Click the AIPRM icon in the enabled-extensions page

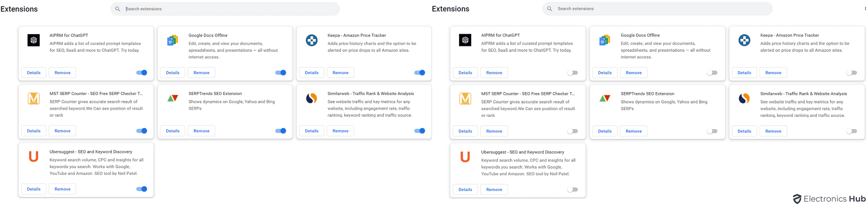(x=34, y=40)
